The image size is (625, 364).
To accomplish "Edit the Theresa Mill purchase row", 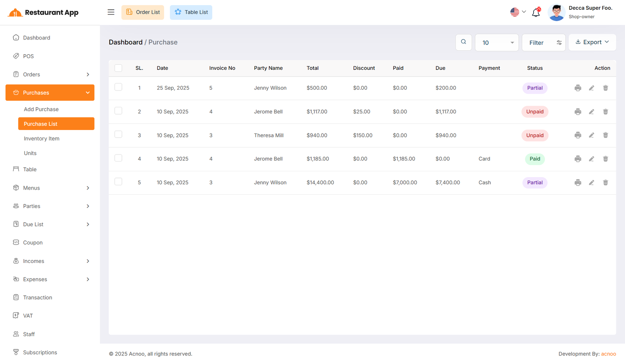I will [591, 135].
